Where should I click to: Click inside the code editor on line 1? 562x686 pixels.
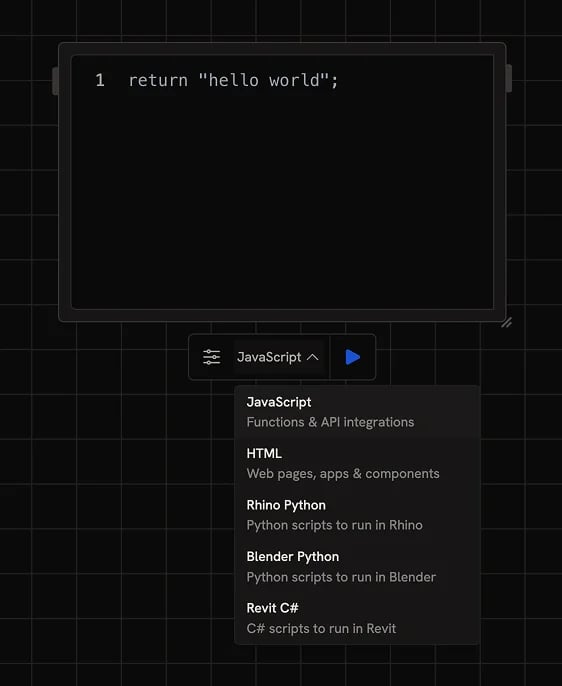(x=233, y=80)
